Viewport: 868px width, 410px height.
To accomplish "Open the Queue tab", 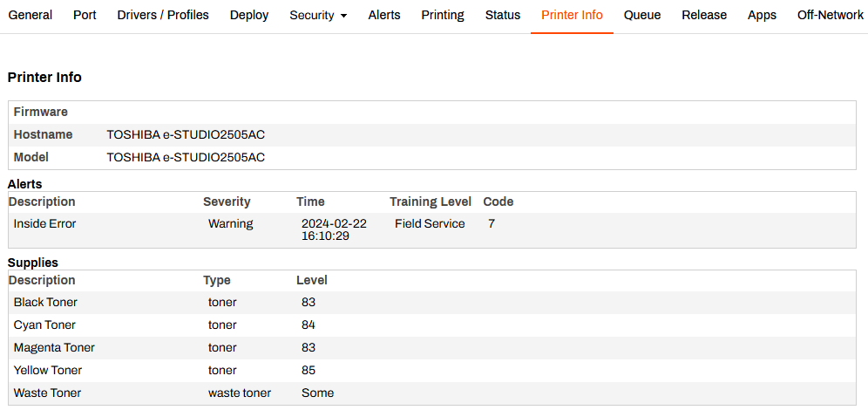I will pos(642,16).
